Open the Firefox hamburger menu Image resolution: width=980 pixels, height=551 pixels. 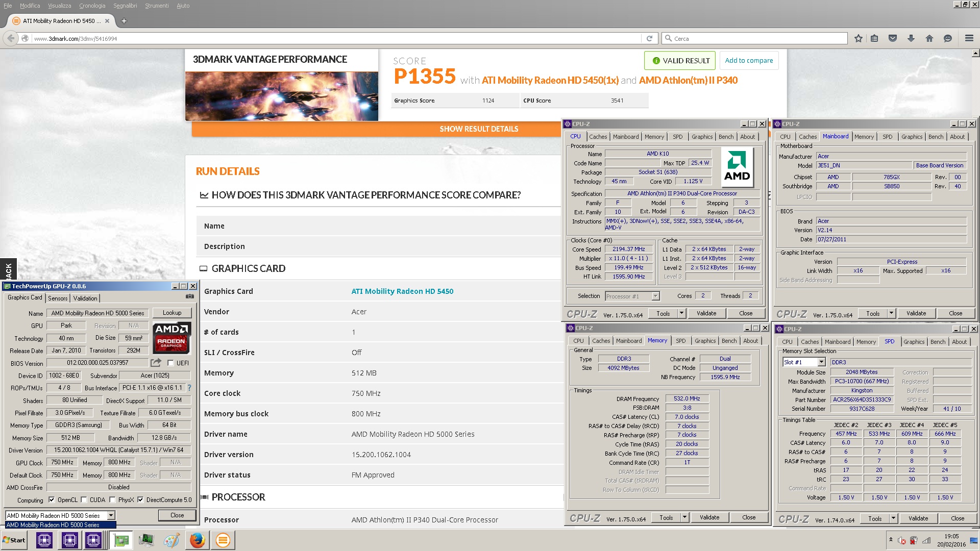(969, 38)
